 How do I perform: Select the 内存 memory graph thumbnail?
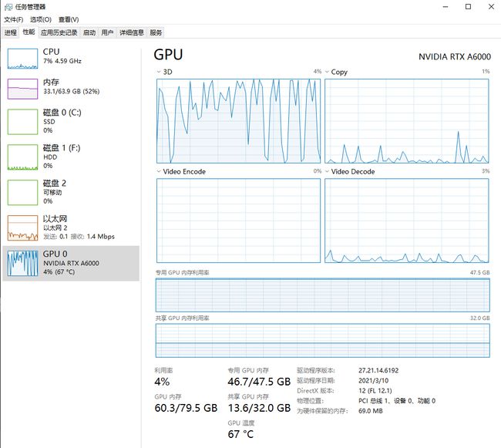22,89
